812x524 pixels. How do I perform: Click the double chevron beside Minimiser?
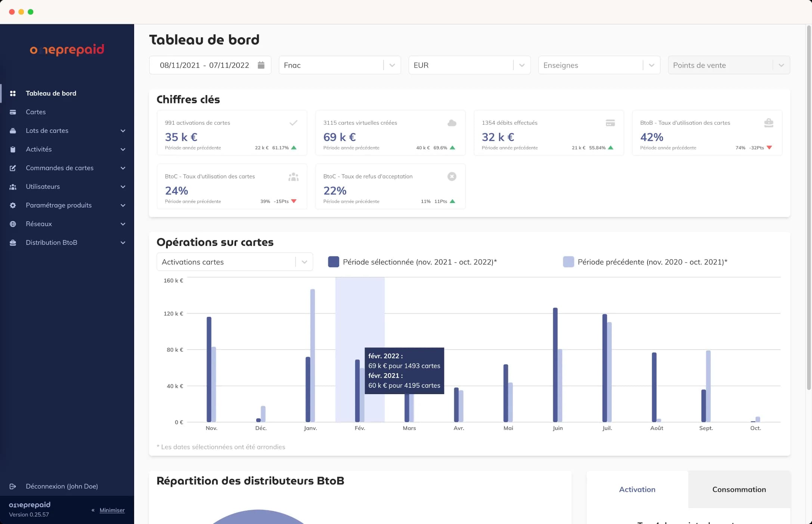click(x=93, y=510)
